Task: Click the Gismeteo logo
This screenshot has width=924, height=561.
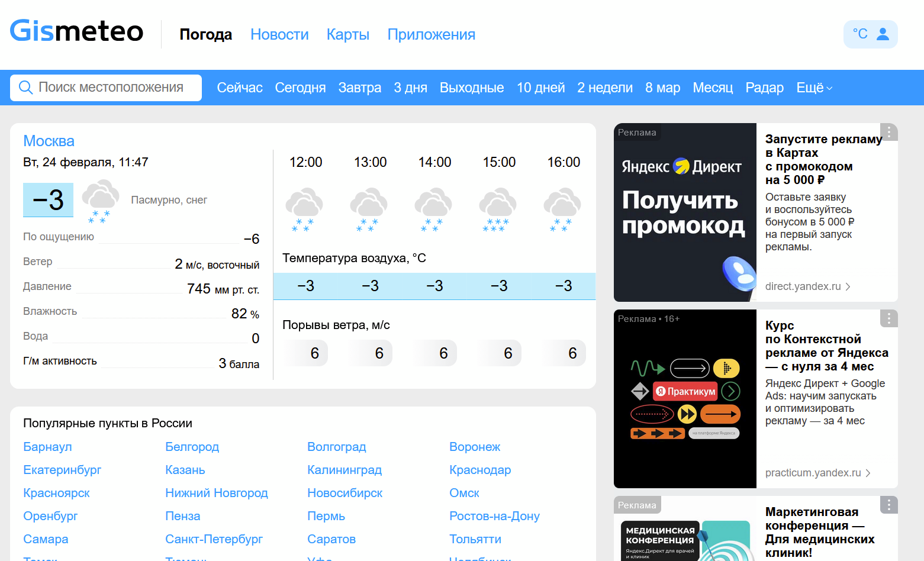Action: click(76, 31)
